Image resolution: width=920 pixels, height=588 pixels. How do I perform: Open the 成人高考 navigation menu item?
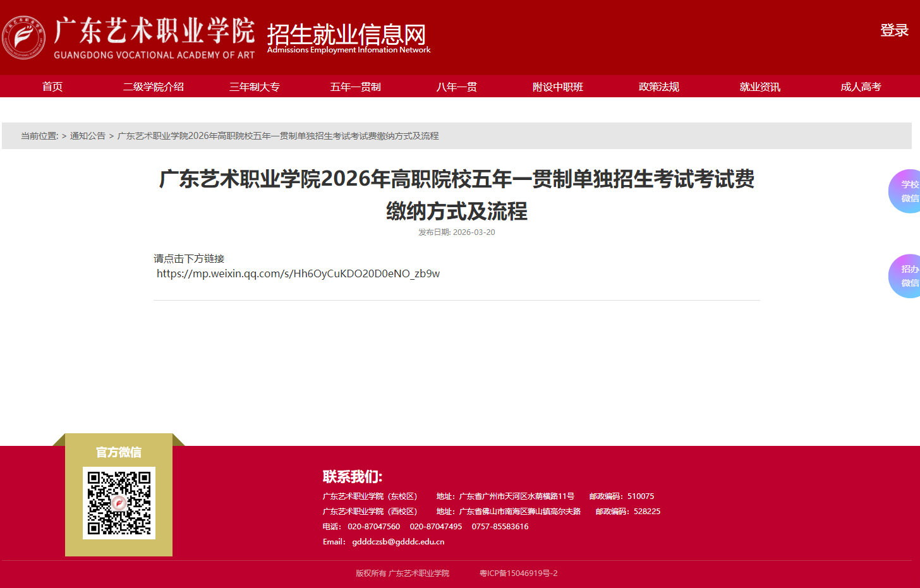tap(861, 87)
